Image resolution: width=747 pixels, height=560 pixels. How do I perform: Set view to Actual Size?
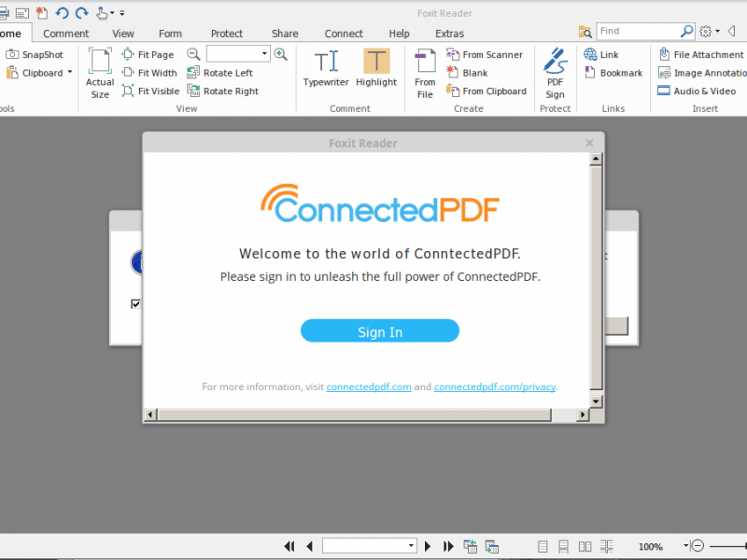[x=100, y=74]
